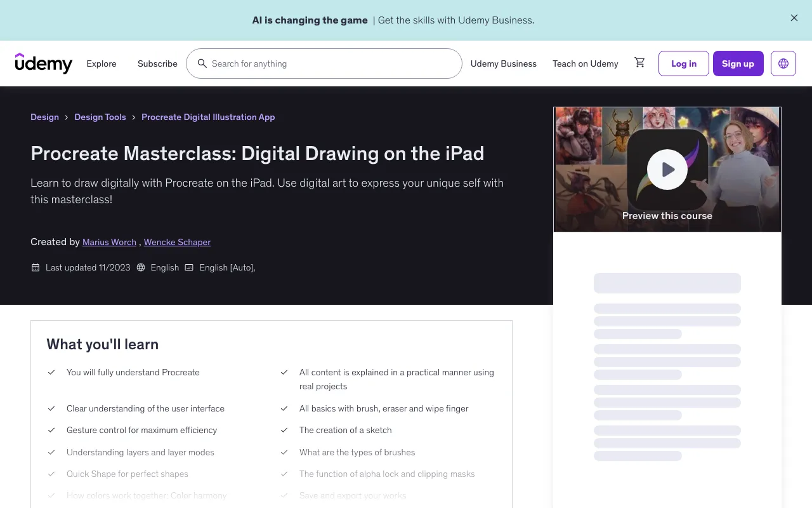Click the search magnifier icon

202,63
